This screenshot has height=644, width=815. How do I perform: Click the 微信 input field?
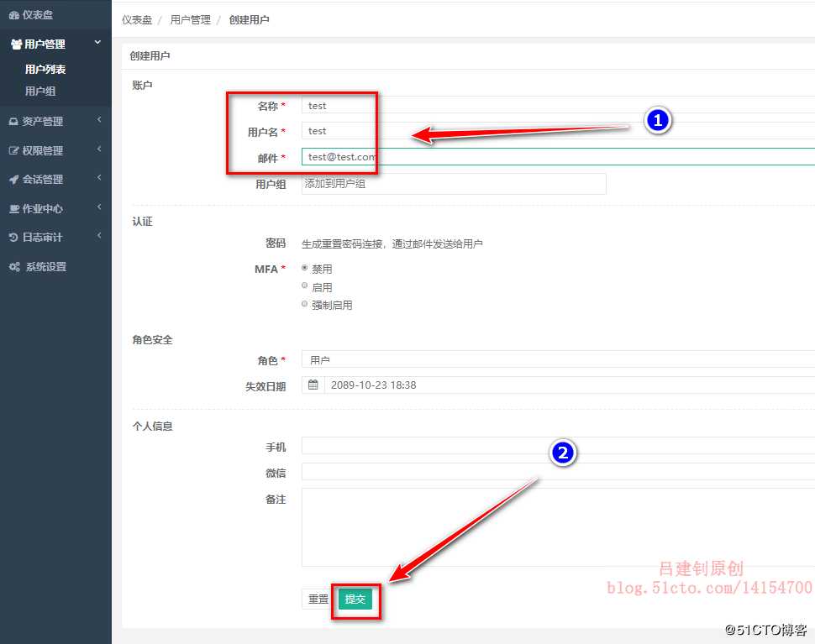tap(558, 472)
